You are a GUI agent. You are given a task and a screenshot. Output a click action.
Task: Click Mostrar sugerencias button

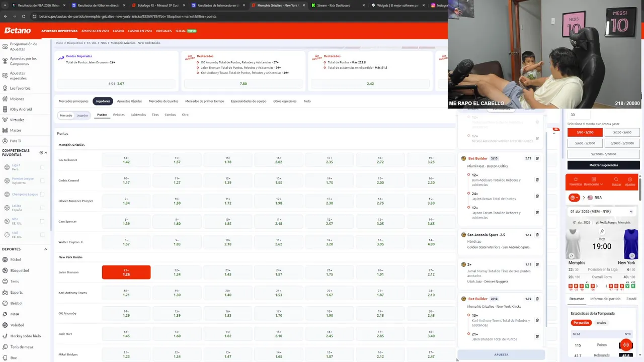pyautogui.click(x=604, y=165)
